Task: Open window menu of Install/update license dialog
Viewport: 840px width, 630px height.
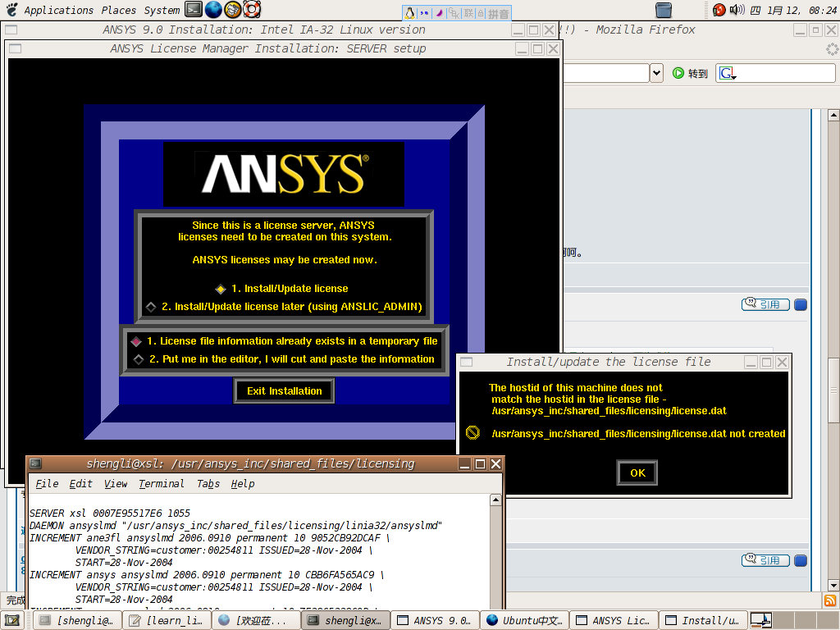Action: [467, 362]
